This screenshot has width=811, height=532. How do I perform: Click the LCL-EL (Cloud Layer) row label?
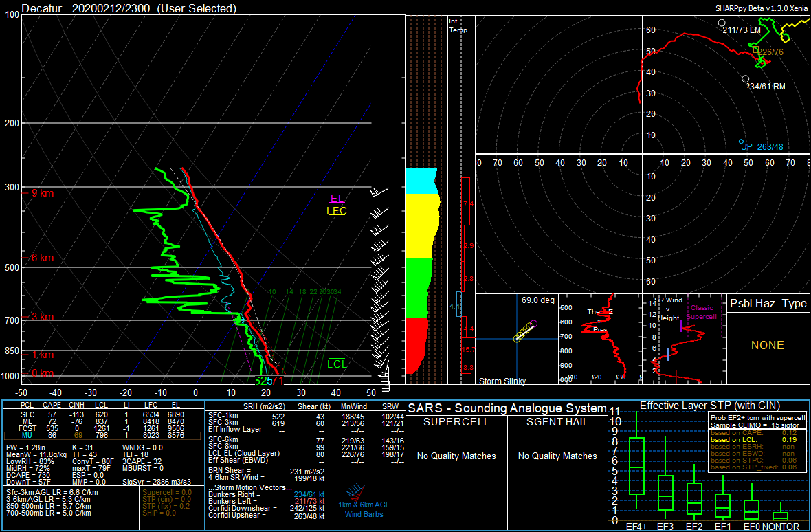pos(243,454)
